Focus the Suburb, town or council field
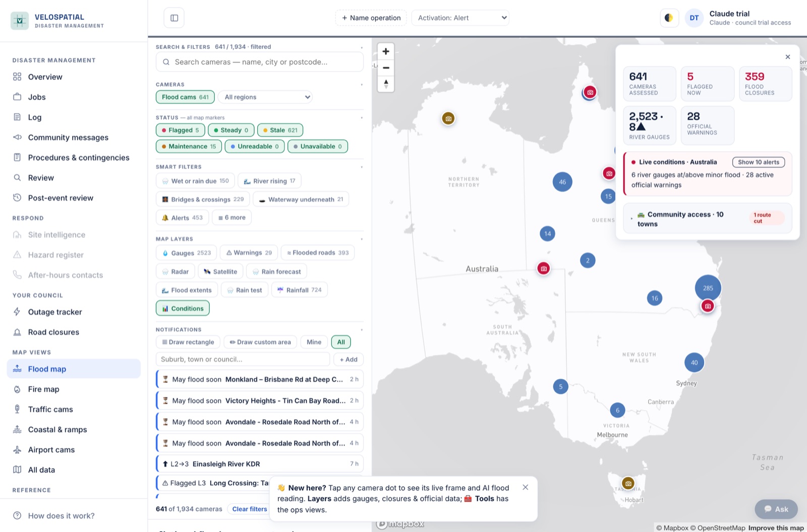807x532 pixels. pos(243,360)
